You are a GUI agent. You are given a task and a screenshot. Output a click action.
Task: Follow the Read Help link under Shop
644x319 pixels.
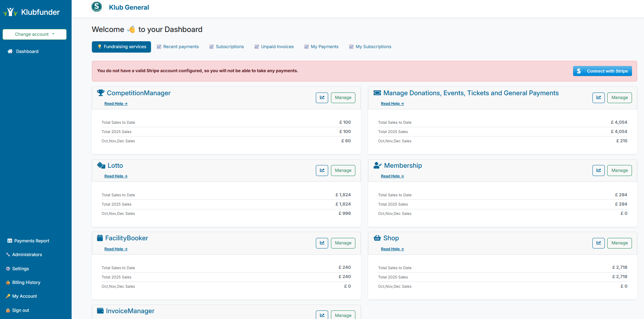[x=392, y=249]
